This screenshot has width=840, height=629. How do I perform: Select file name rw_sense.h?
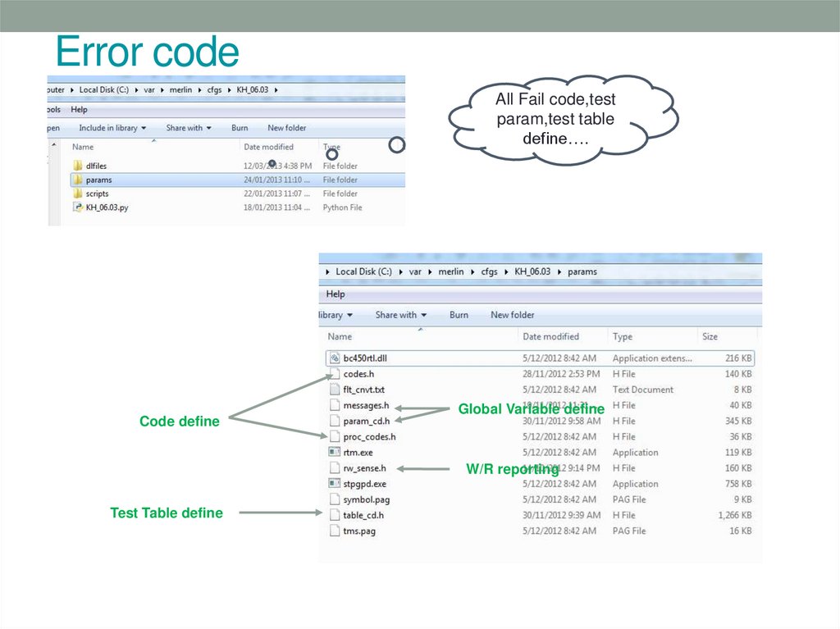pyautogui.click(x=364, y=468)
